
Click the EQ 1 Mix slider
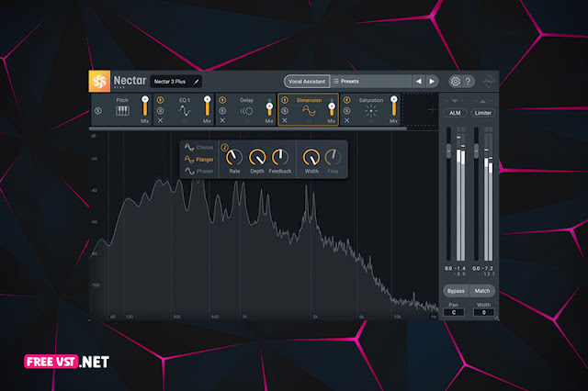207,106
